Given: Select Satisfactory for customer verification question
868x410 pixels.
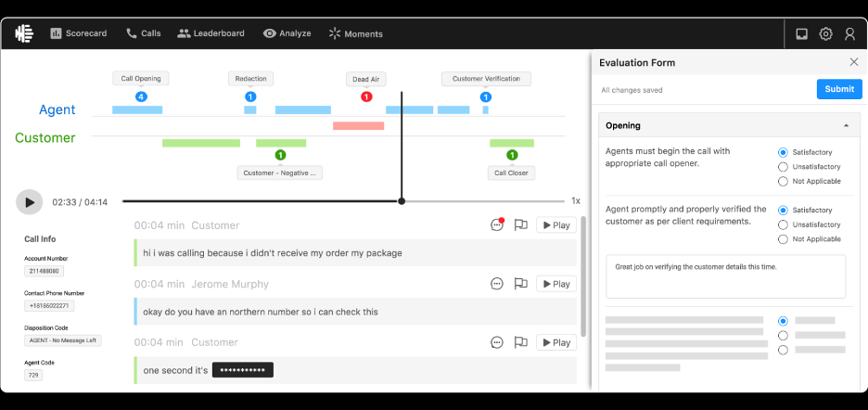Looking at the screenshot, I should (x=783, y=211).
